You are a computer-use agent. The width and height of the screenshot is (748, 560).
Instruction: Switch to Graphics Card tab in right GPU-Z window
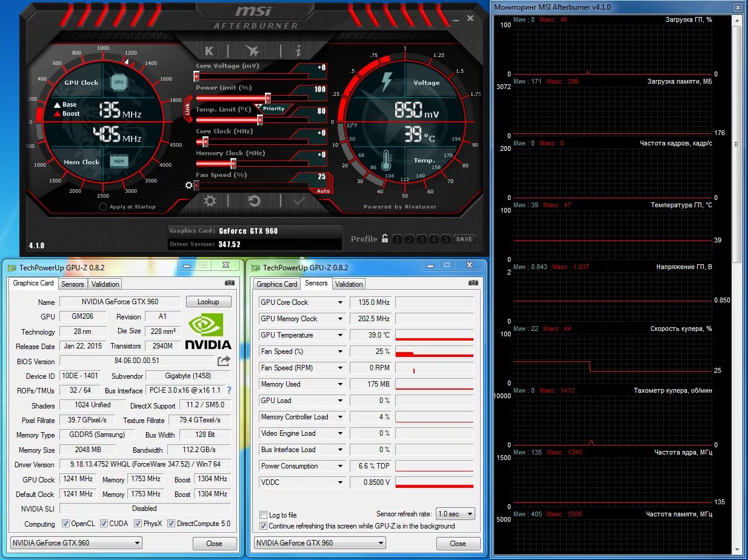click(x=277, y=284)
